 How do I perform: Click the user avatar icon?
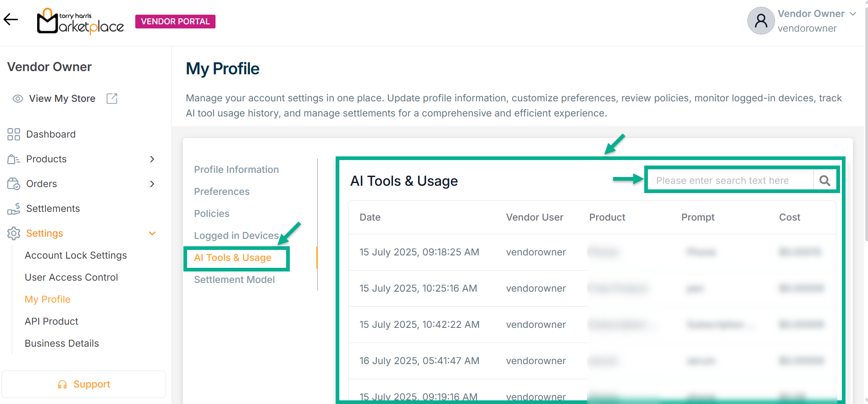click(x=761, y=21)
